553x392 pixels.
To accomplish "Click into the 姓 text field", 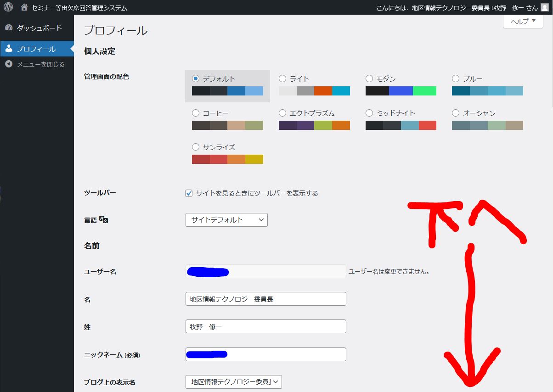I will (265, 326).
